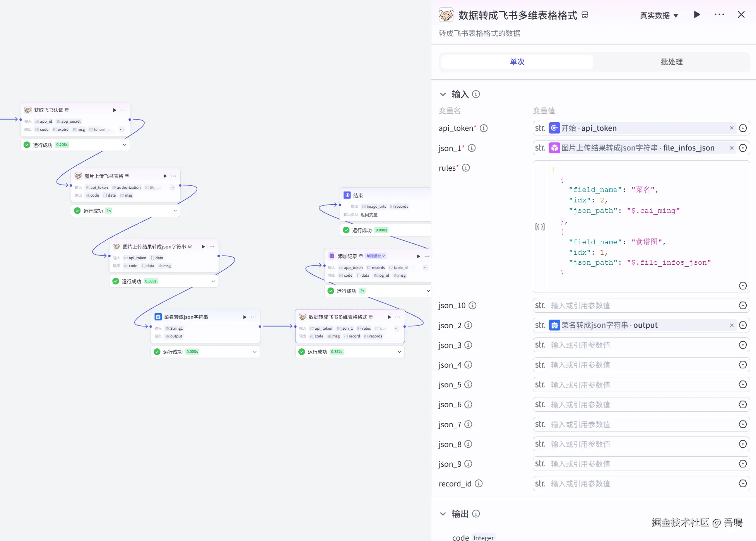This screenshot has width=756, height=541.
Task: Collapse the 输出 section
Action: pos(443,514)
